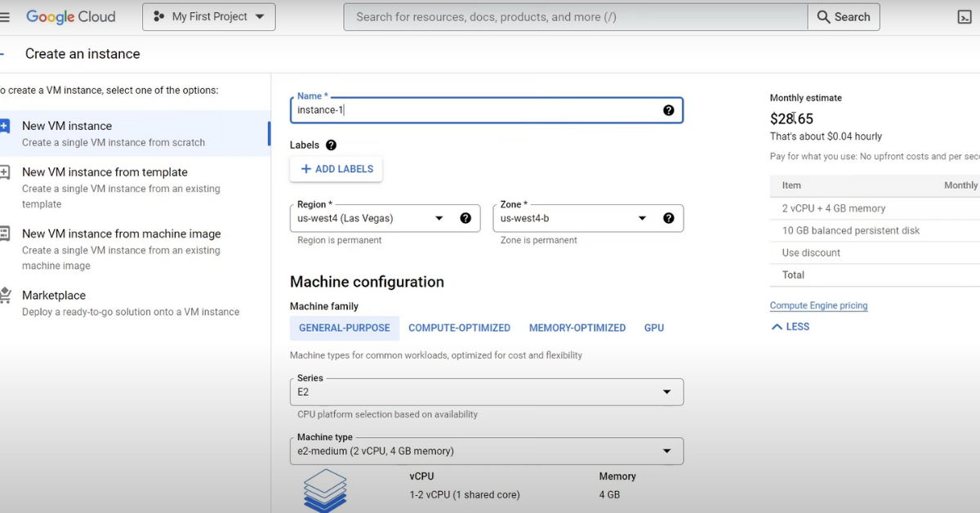This screenshot has width=980, height=513.
Task: Go back using the arrow beside Create an instance
Action: point(2,54)
